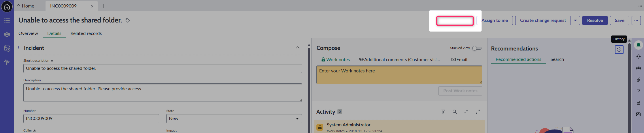Open the State dropdown
Viewport: 644px width, 133px height.
pos(234,119)
